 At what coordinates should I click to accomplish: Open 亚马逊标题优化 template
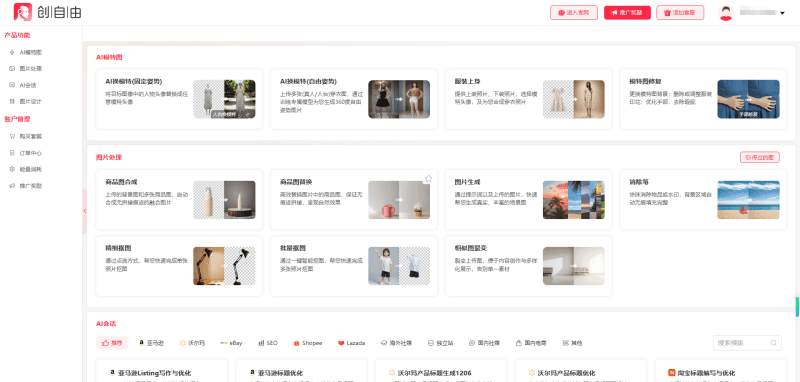[280, 373]
